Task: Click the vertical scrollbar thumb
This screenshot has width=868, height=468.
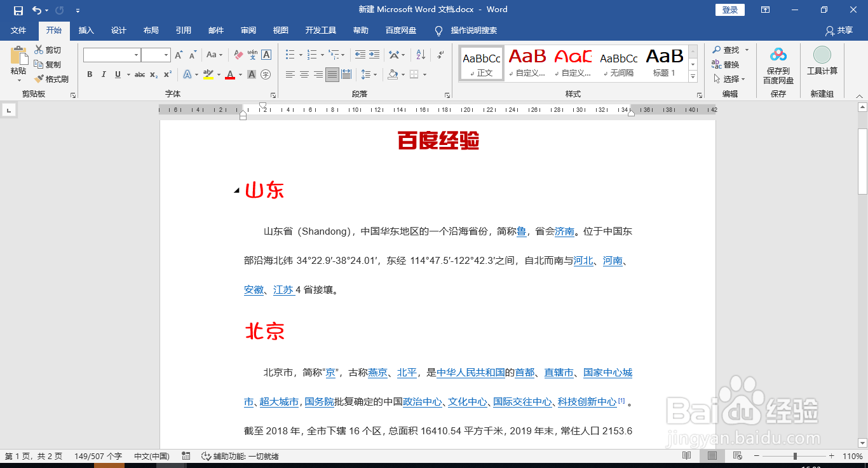Action: (862, 161)
